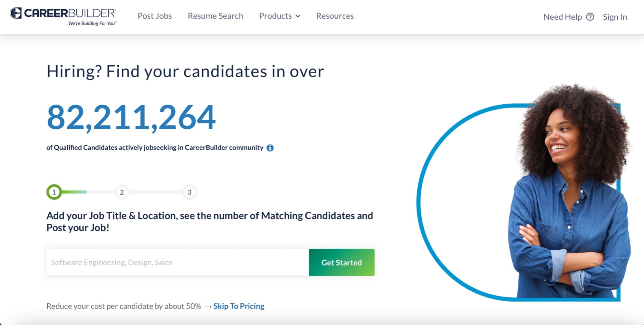Click the CareerBuilder circular logo icon

point(16,13)
